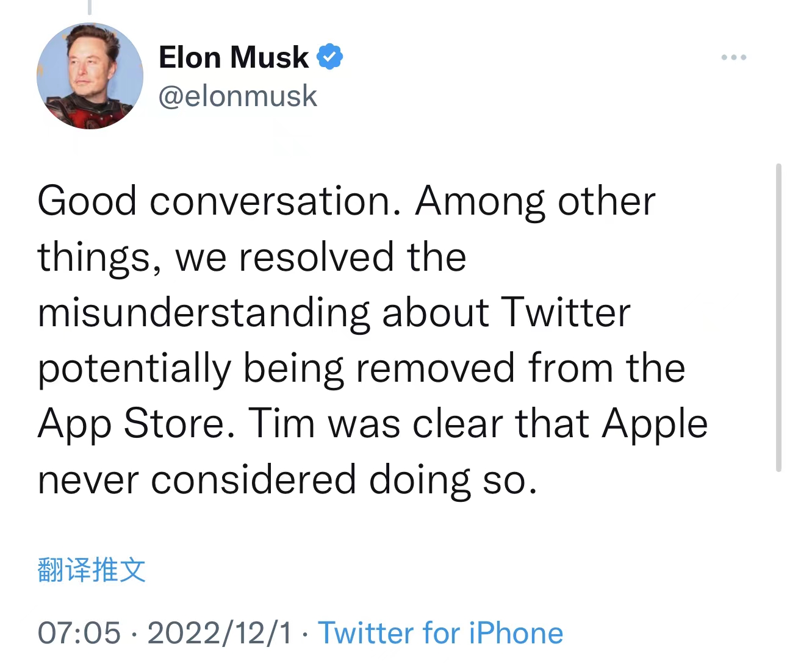Click the word "Twitter" in the tweet body
Image resolution: width=787 pixels, height=672 pixels.
click(566, 312)
